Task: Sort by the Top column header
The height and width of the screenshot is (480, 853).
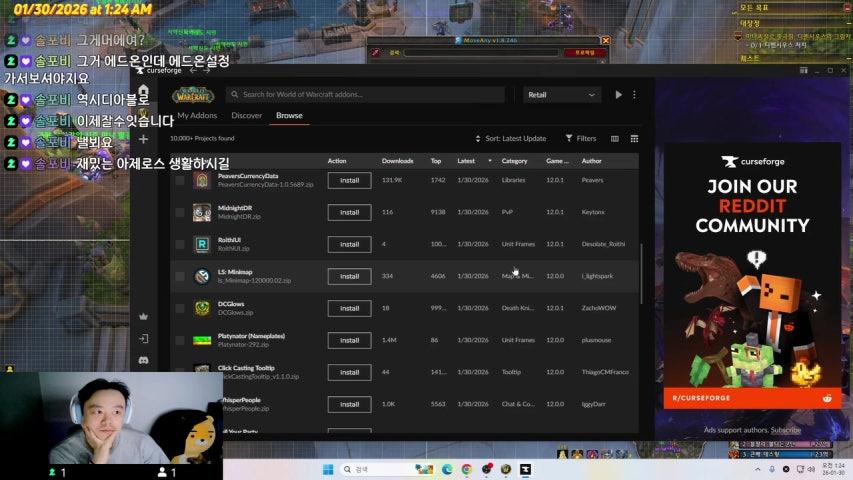Action: coord(436,161)
